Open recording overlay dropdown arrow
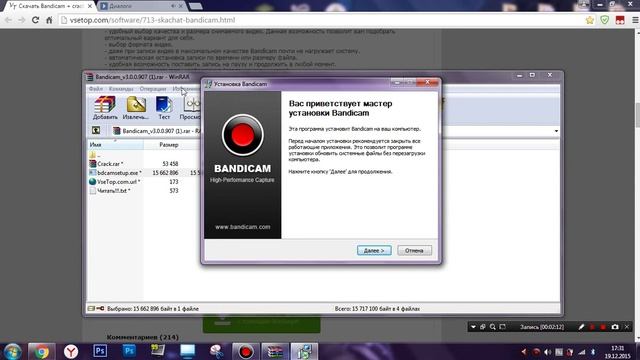 [x=473, y=327]
